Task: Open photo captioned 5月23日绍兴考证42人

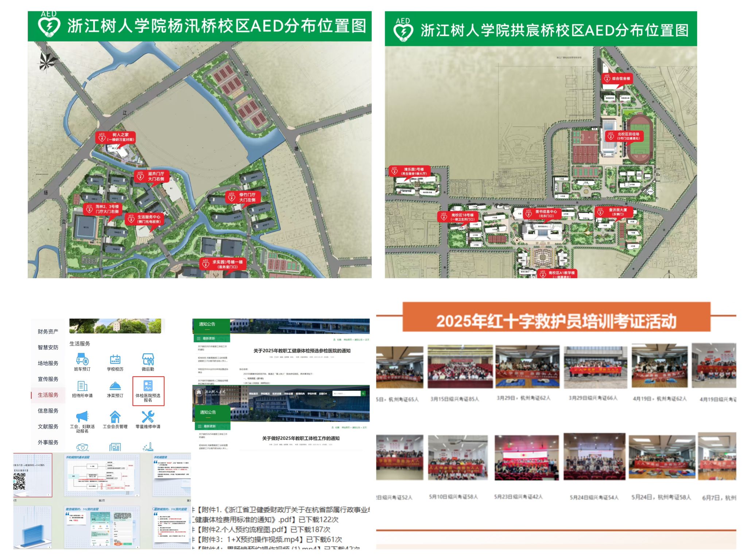Action: tap(527, 458)
